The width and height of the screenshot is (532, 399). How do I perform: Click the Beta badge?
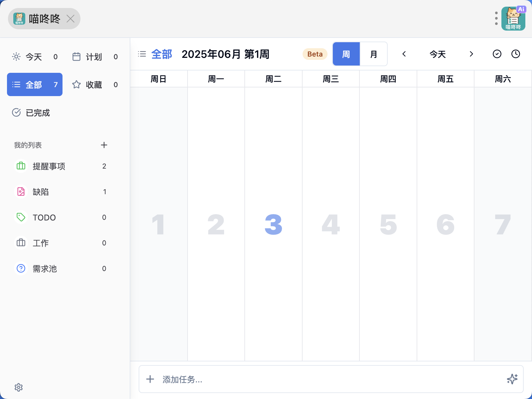(x=315, y=54)
